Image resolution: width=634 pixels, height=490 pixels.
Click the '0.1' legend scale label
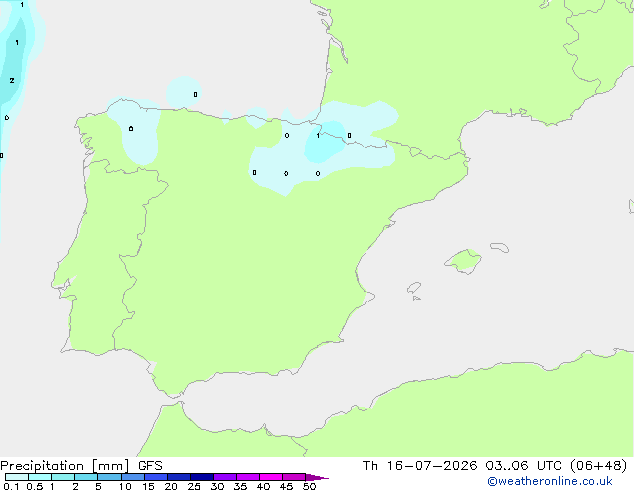pyautogui.click(x=11, y=486)
